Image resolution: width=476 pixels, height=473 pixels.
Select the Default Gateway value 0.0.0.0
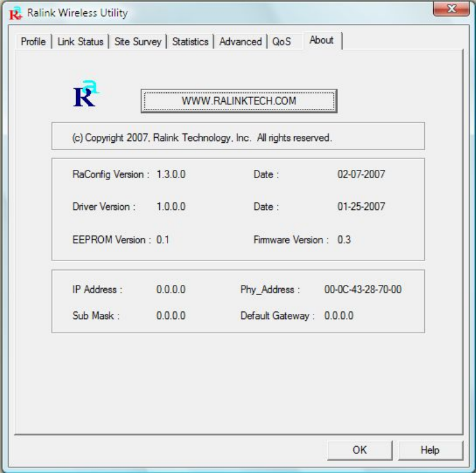pos(339,316)
